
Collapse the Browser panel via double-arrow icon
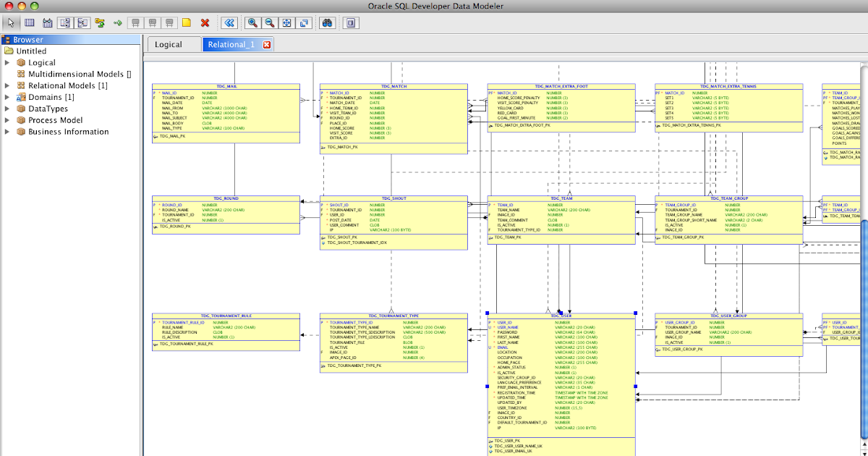[x=230, y=22]
